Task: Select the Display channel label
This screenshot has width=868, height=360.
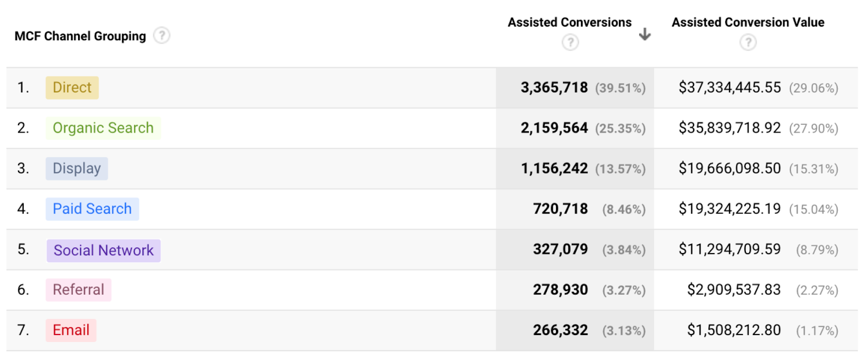Action: point(76,169)
